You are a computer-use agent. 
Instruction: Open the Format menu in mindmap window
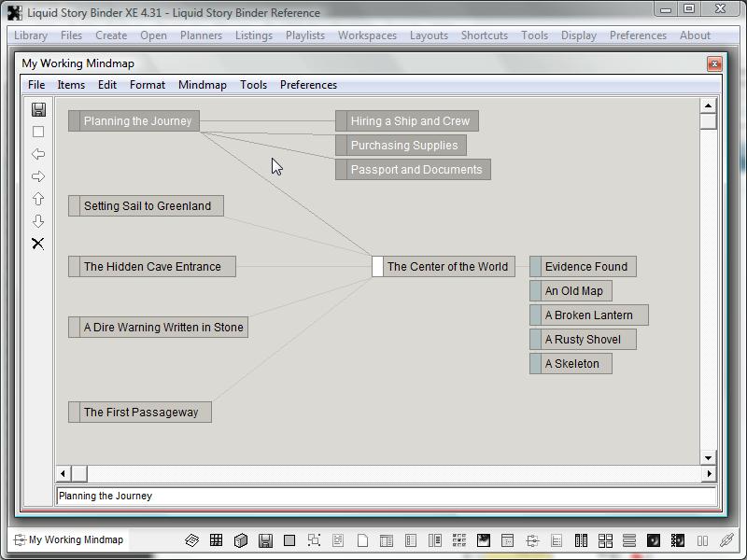tap(148, 85)
